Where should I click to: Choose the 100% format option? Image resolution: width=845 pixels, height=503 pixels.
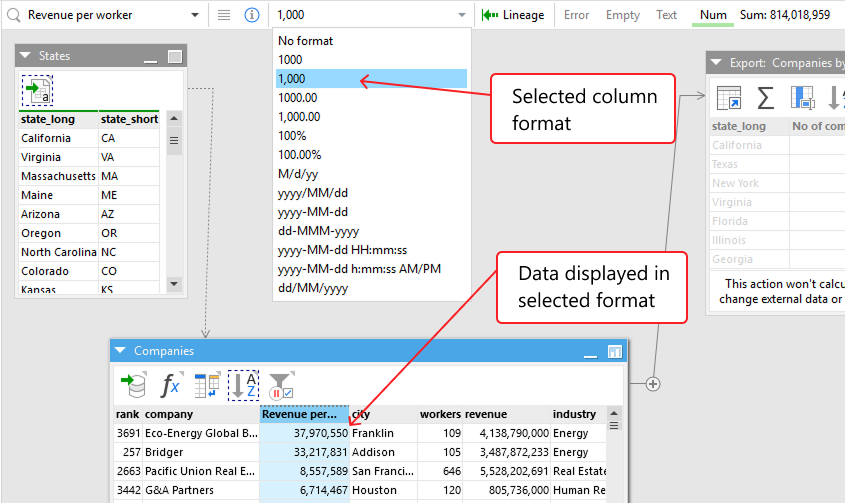point(371,136)
